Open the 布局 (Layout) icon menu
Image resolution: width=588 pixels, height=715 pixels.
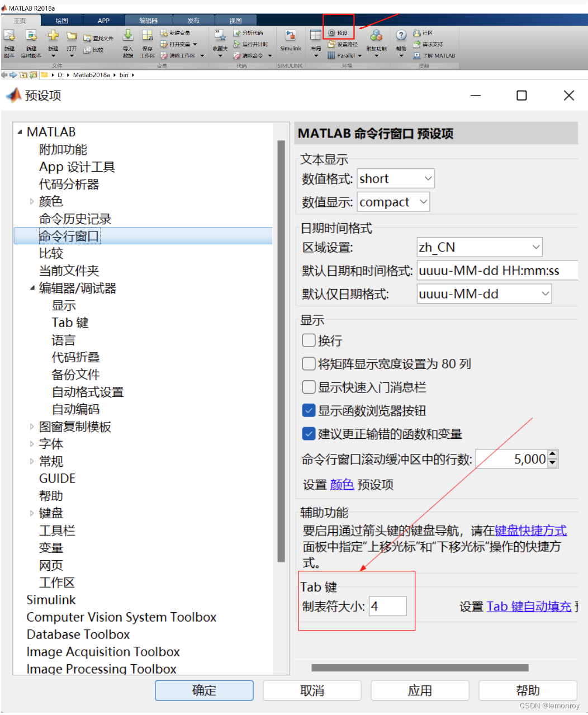pos(316,35)
